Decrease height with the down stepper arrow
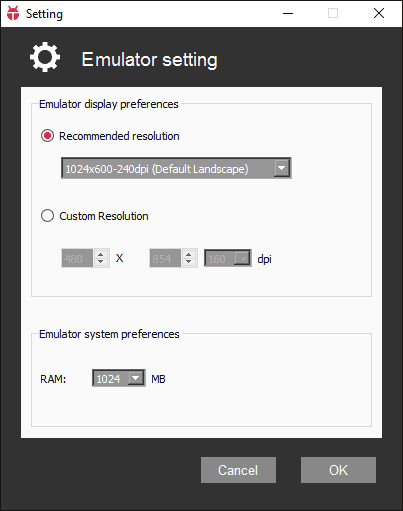Image resolution: width=403 pixels, height=511 pixels. coord(189,262)
